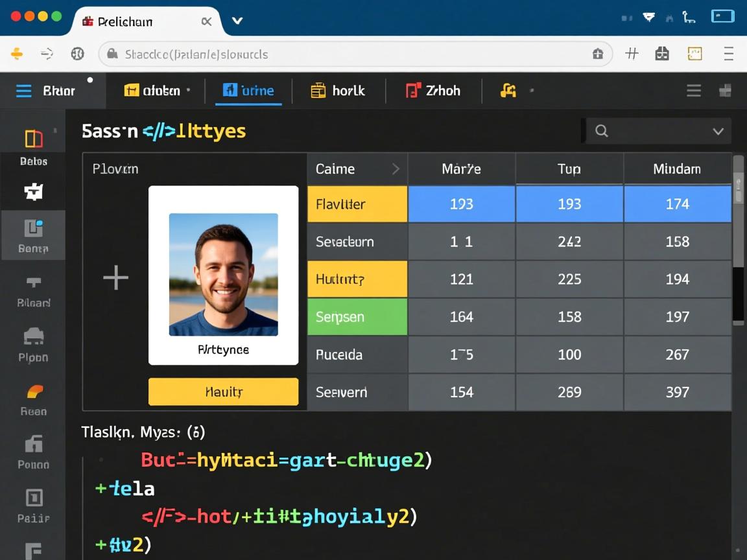Viewport: 747px width, 560px height.
Task: Click the puzzle piece sidebar icon
Action: tap(33, 191)
